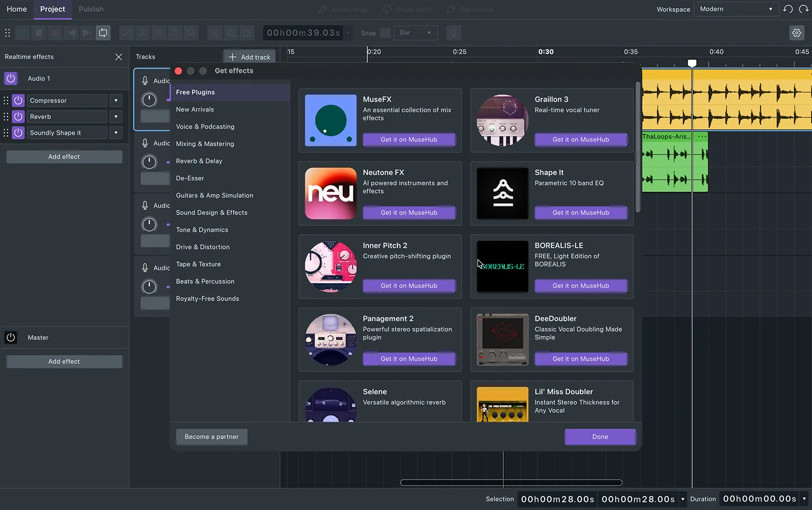Select the Royalty-Free Sounds category
This screenshot has width=812, height=510.
coord(230,299)
